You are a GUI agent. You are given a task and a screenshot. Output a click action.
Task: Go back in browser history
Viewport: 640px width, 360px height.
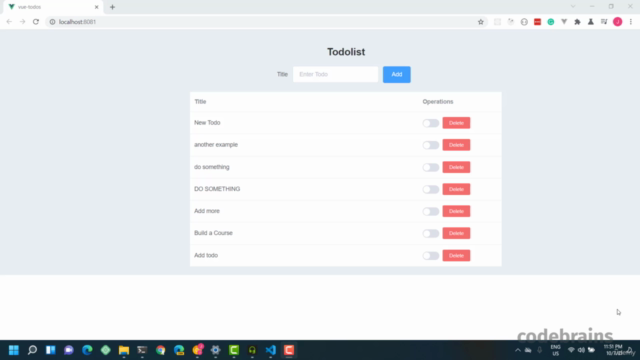tap(9, 22)
